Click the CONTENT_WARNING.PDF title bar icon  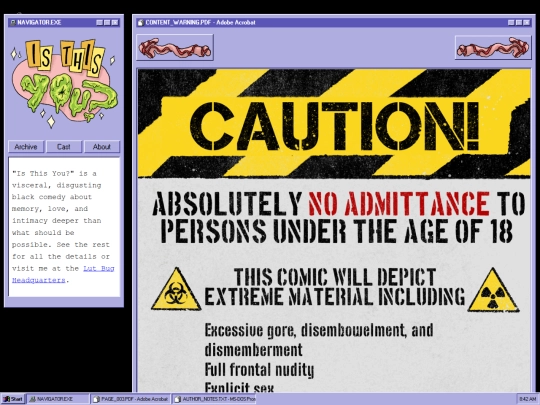(140, 23)
